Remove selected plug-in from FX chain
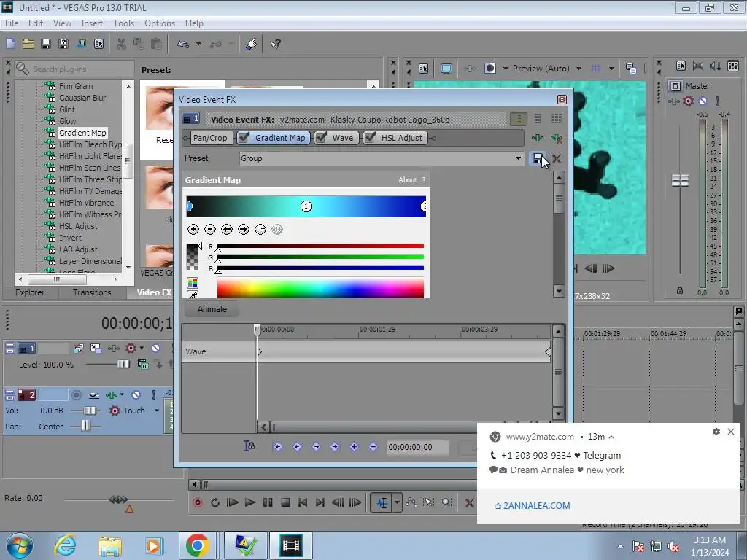 pyautogui.click(x=557, y=139)
